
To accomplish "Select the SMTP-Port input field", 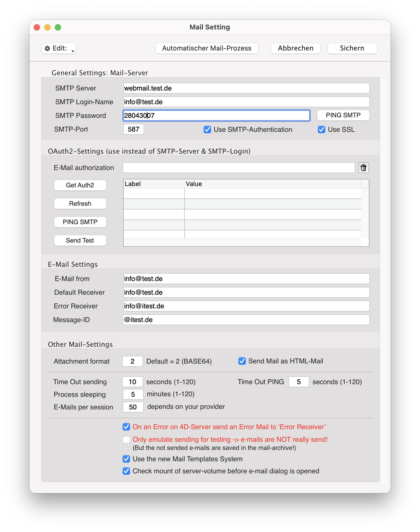I will [x=133, y=129].
